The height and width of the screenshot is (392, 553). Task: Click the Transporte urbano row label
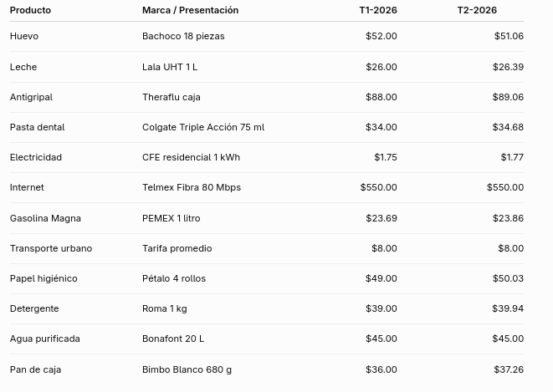(51, 248)
